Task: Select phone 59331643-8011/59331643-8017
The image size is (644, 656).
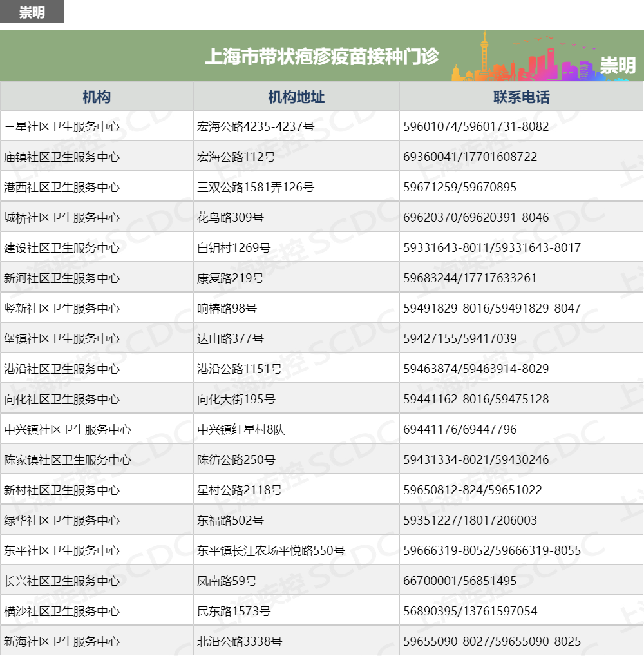Action: 492,247
